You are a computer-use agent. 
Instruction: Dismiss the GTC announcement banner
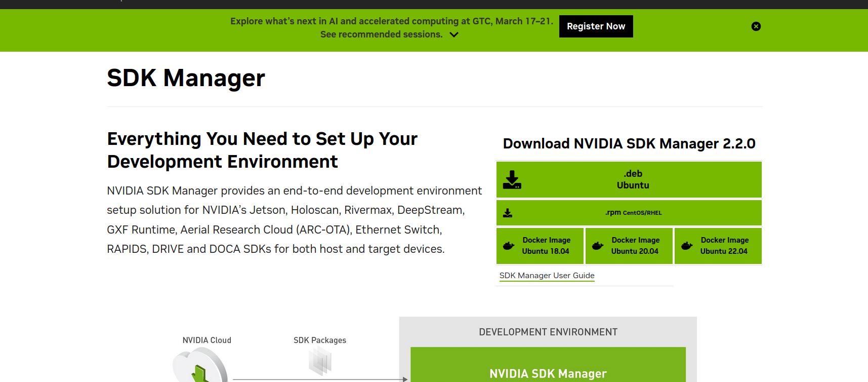click(x=756, y=26)
